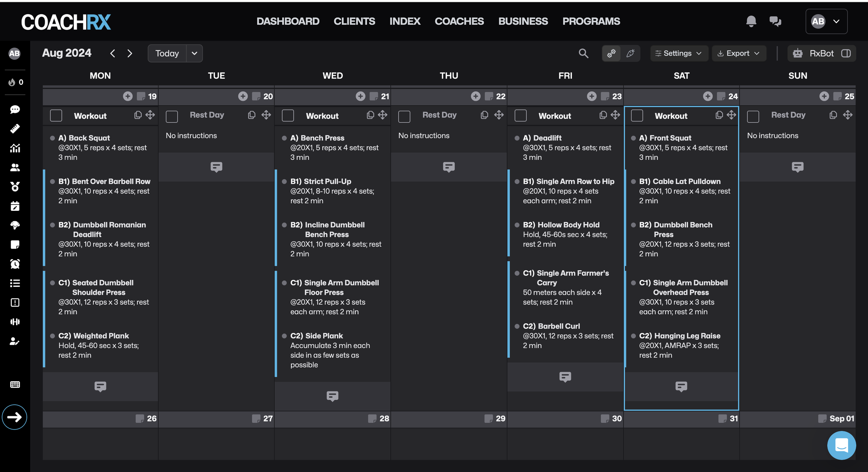Image resolution: width=868 pixels, height=472 pixels.
Task: Expand the dropdown arrow beside Today
Action: pyautogui.click(x=194, y=53)
